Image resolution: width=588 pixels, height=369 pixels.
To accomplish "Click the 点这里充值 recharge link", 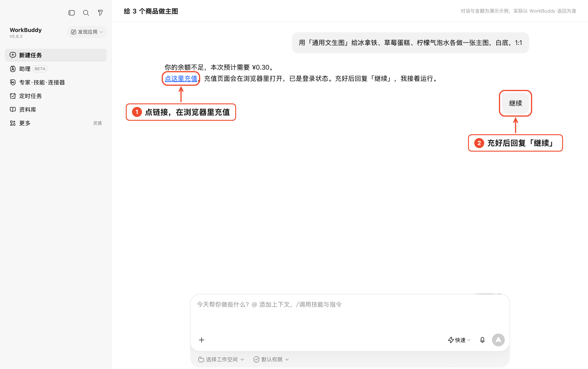I will coord(181,78).
